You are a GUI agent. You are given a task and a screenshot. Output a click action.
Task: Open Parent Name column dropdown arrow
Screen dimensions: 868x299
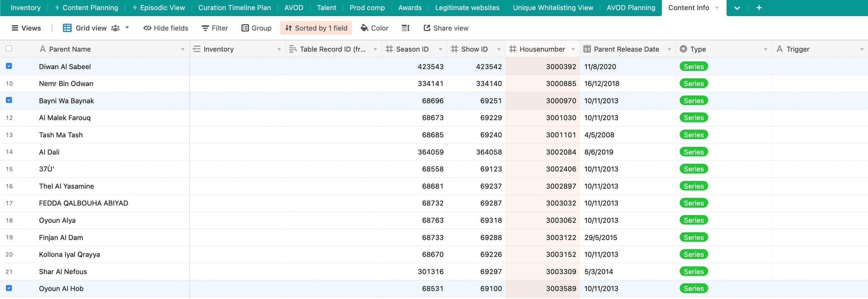[183, 49]
